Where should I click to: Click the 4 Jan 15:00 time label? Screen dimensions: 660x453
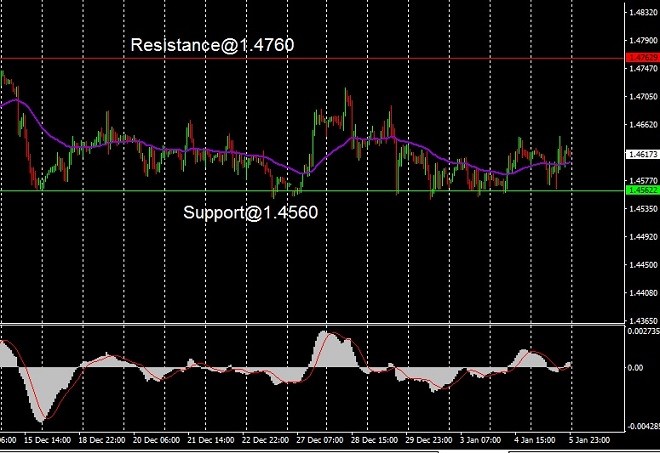(535, 440)
